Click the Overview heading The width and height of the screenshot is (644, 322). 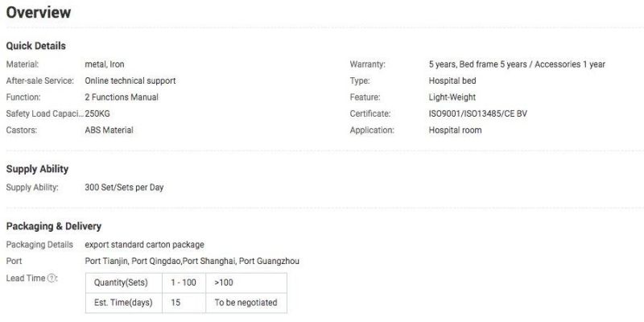coord(39,12)
